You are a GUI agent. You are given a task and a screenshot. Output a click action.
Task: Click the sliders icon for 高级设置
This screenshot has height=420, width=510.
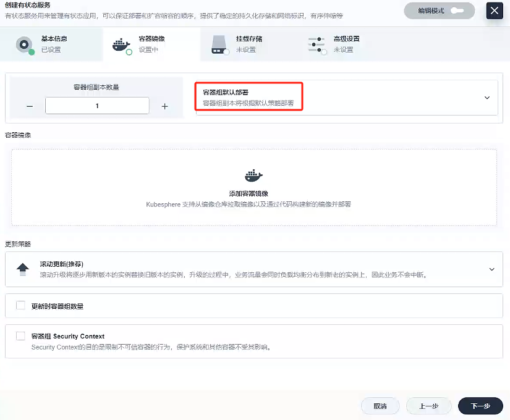(317, 45)
